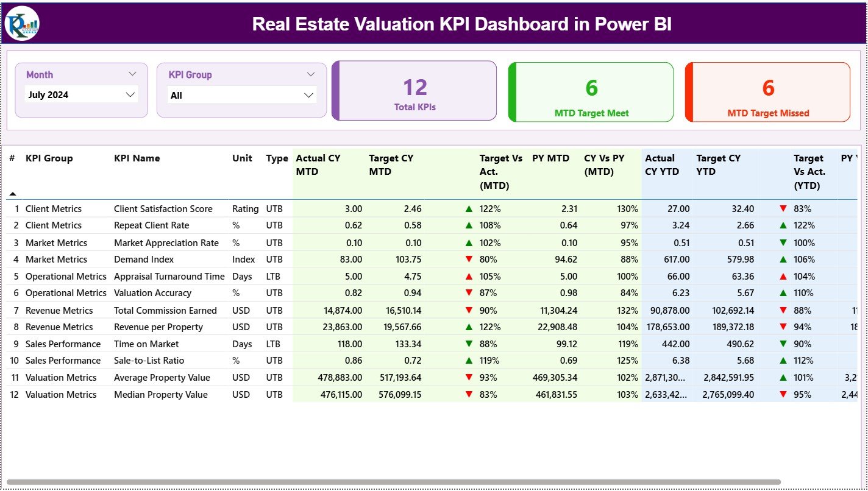Click the 6 MTD Target Missed card
This screenshot has height=491, width=868.
click(767, 90)
